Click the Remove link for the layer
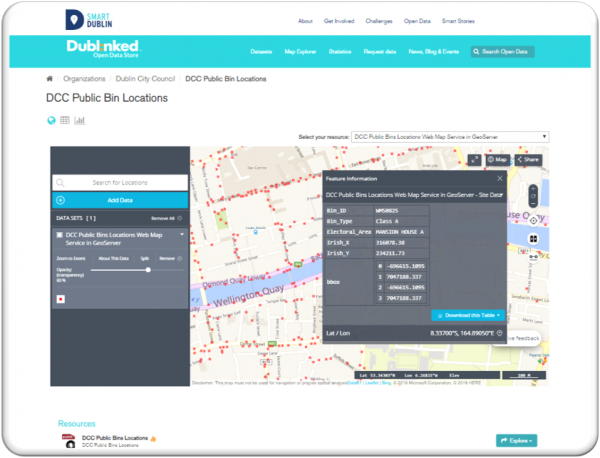This screenshot has height=458, width=600. tap(167, 259)
